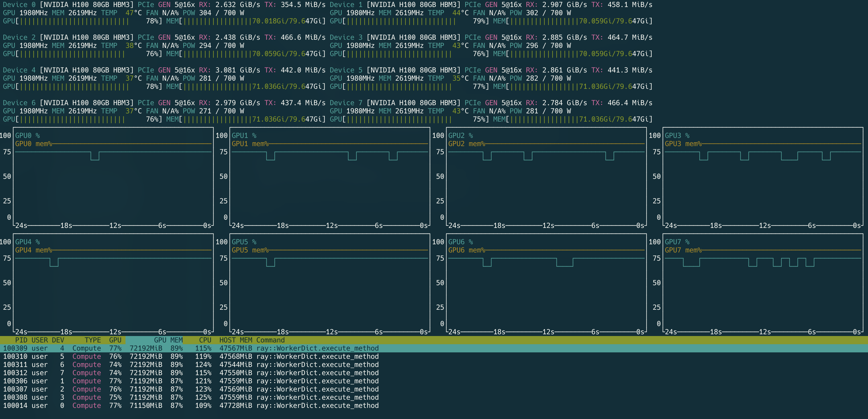
Task: Click GPU memory 71150MiB for PID 100014
Action: coord(146,406)
